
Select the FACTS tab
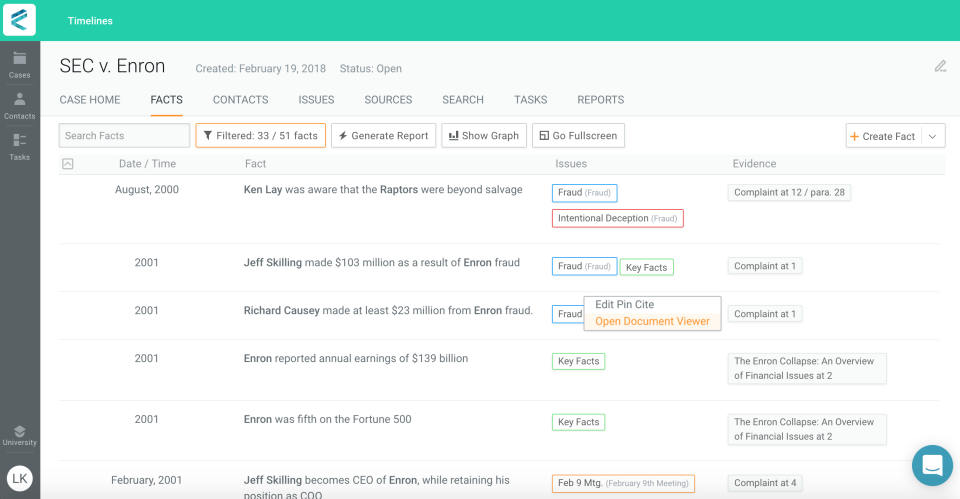point(167,100)
